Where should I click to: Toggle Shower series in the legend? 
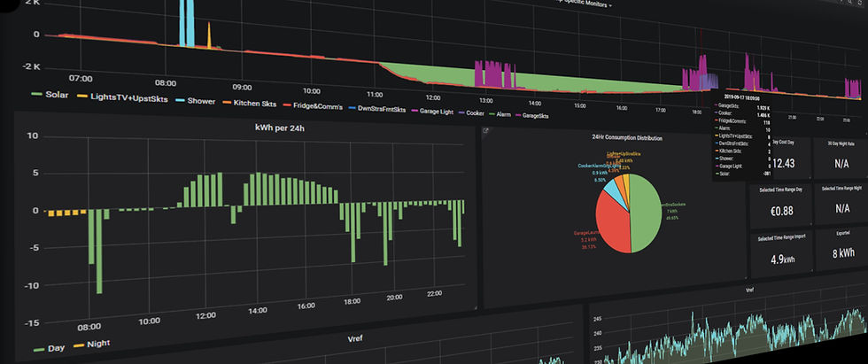(x=195, y=101)
